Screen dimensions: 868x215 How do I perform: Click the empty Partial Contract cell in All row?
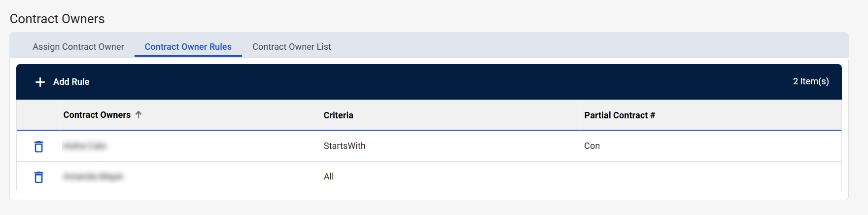[710, 177]
